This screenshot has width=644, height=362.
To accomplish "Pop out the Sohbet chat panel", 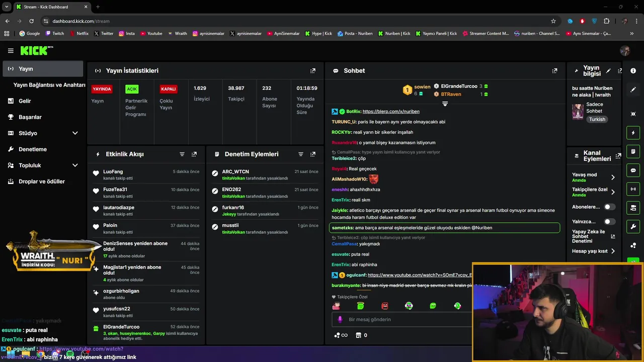I will (554, 71).
